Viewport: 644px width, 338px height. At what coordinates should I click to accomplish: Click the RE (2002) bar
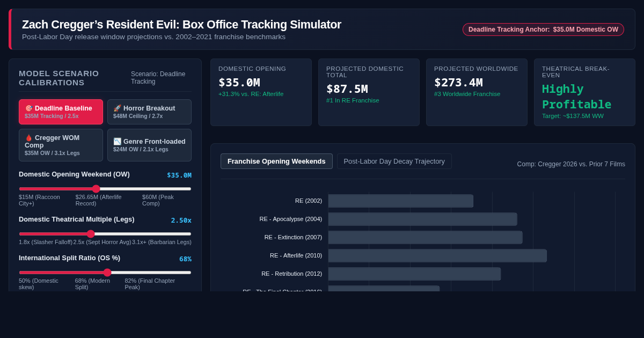pos(401,201)
